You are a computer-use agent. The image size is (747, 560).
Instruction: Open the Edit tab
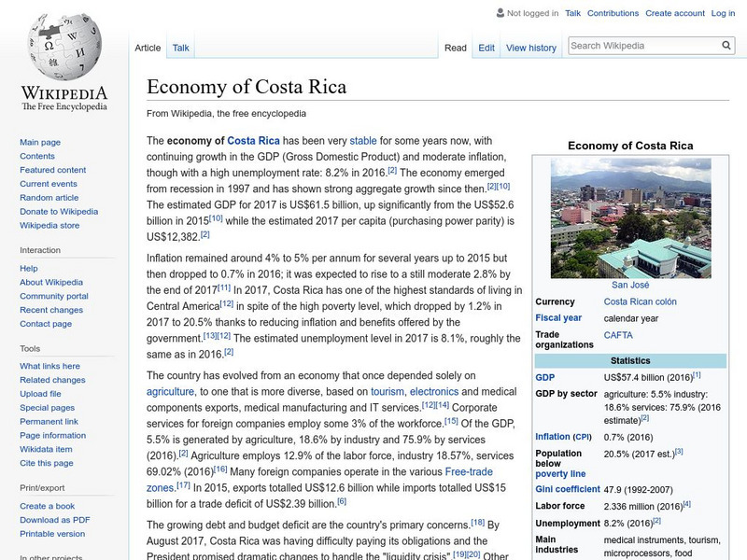pyautogui.click(x=486, y=48)
